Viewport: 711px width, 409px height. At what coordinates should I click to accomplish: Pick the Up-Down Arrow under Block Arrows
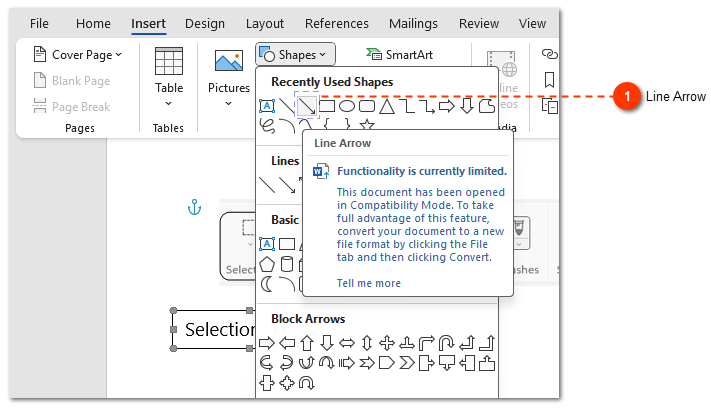367,343
